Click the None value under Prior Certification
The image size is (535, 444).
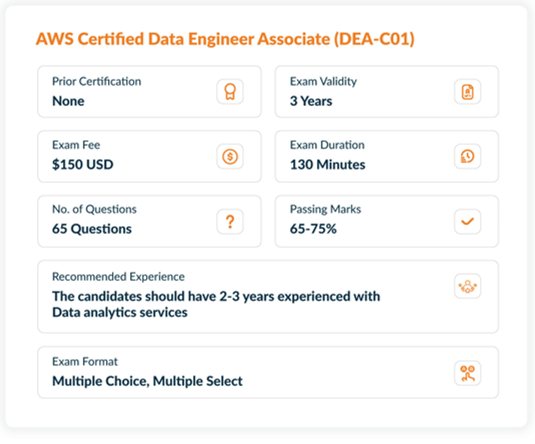[68, 101]
